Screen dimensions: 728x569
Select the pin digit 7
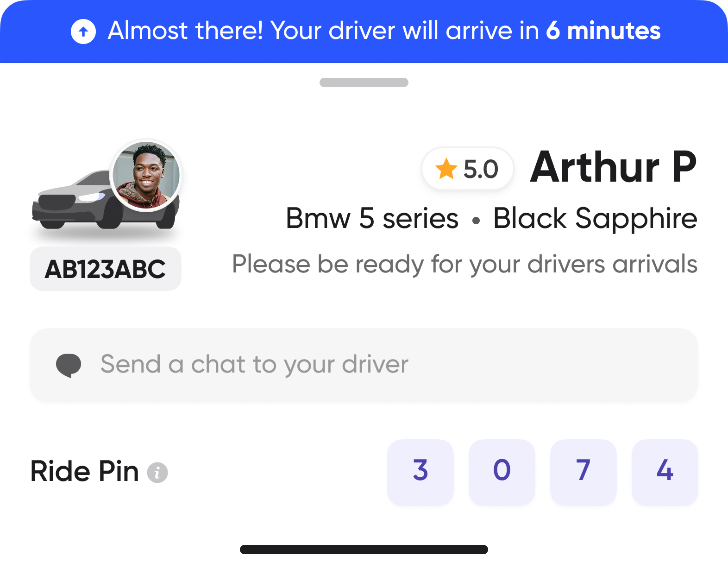point(584,472)
